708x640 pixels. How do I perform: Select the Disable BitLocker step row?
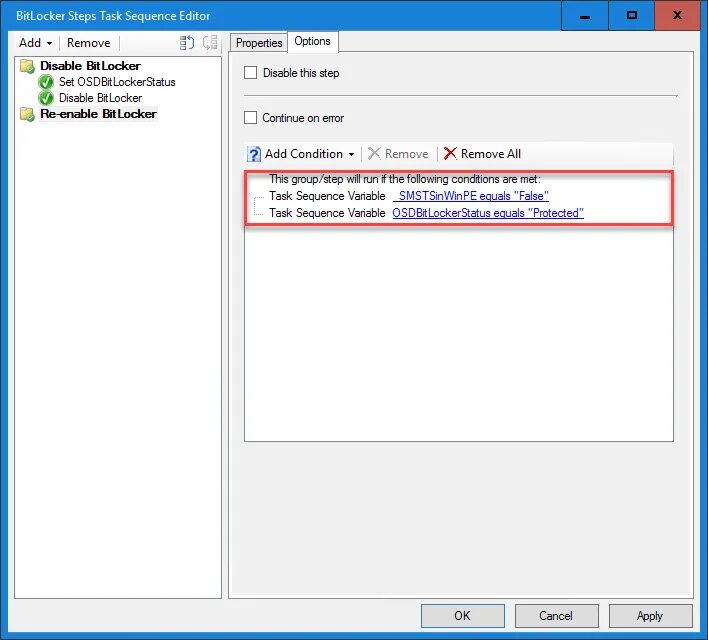100,98
